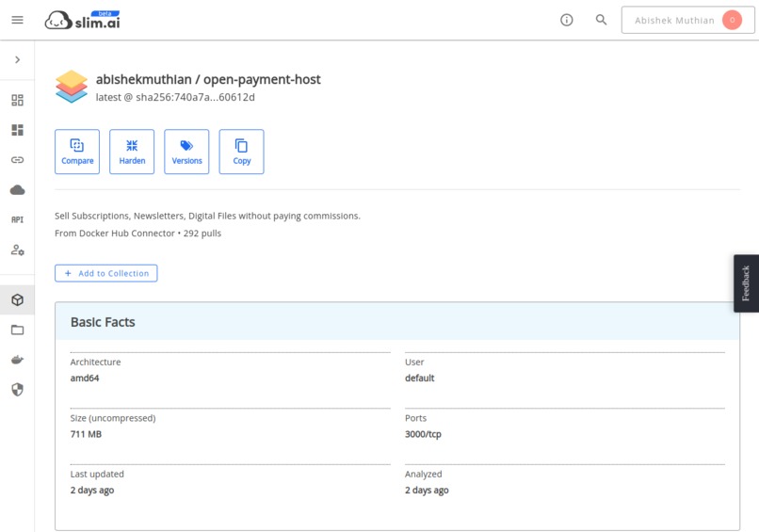Click the sha256:740a7a...60612d digest text
The width and height of the screenshot is (759, 532).
click(x=195, y=97)
